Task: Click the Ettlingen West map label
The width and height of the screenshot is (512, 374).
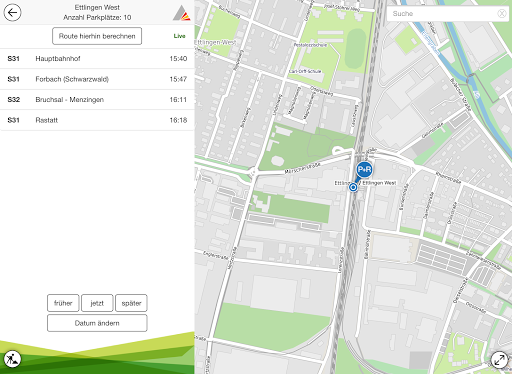Action: pyautogui.click(x=379, y=183)
